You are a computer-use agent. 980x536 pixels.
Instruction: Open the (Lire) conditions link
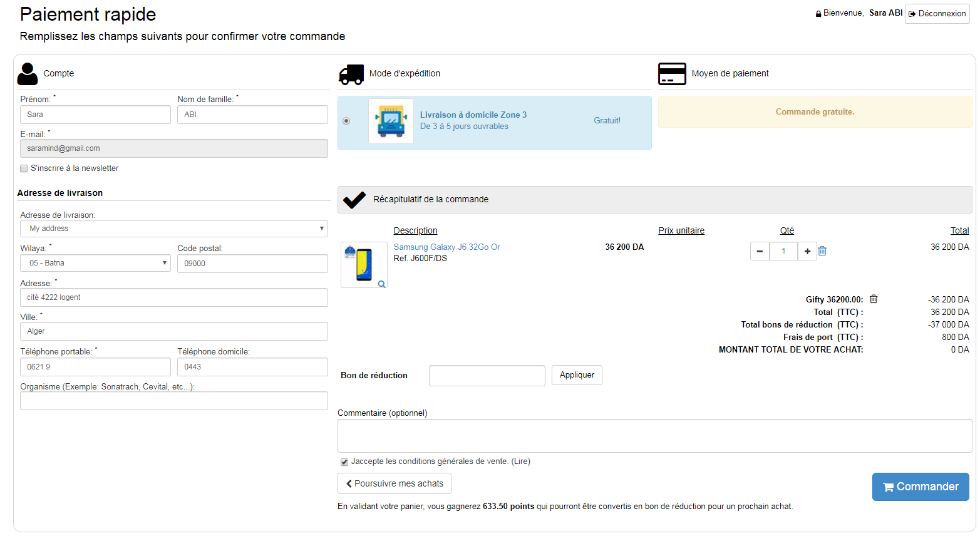click(521, 461)
